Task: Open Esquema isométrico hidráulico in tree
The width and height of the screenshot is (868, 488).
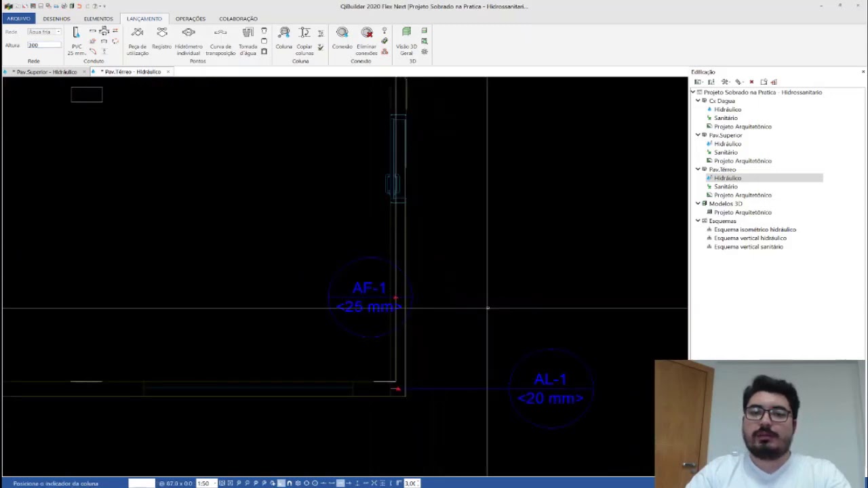Action: point(754,230)
